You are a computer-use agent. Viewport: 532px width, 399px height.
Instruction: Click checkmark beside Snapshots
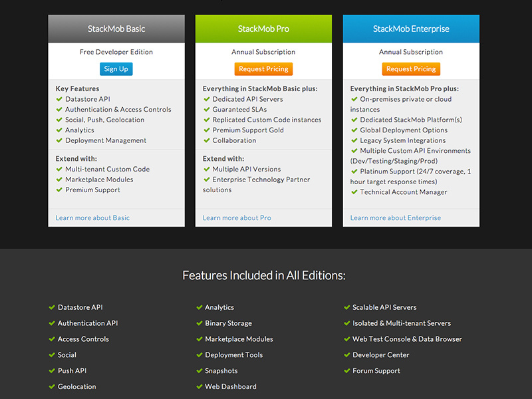click(199, 371)
